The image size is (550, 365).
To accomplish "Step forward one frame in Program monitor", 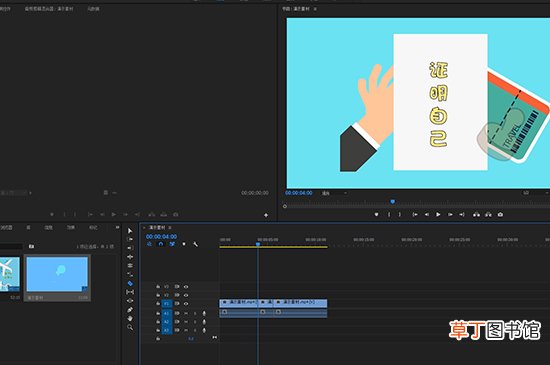I will click(450, 214).
